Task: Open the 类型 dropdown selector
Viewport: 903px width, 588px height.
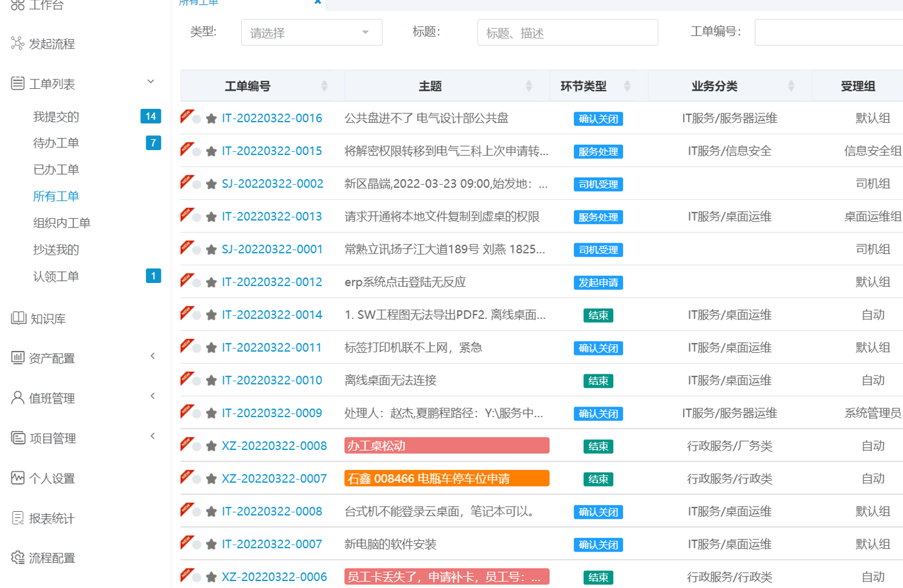Action: [x=311, y=33]
